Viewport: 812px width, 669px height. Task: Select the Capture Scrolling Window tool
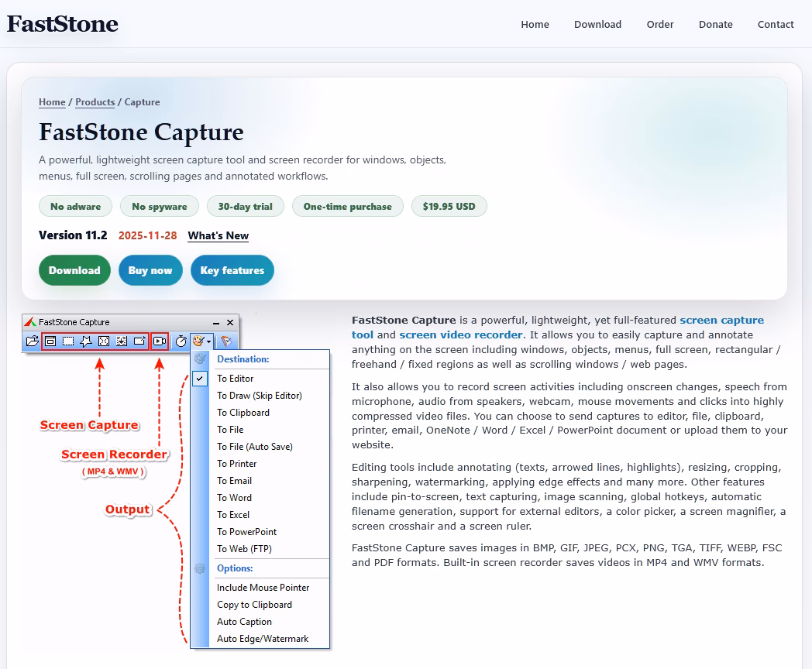click(122, 340)
